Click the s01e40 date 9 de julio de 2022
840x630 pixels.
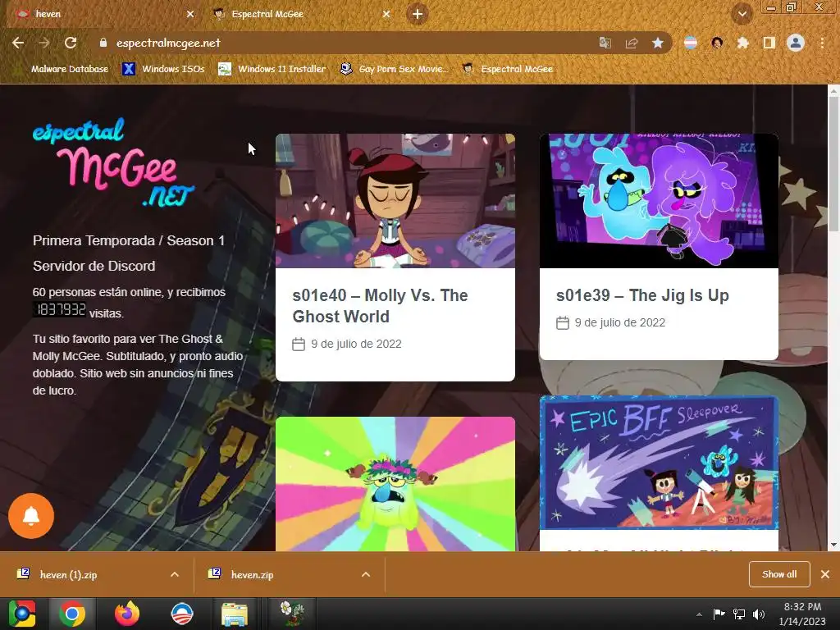[x=356, y=344]
